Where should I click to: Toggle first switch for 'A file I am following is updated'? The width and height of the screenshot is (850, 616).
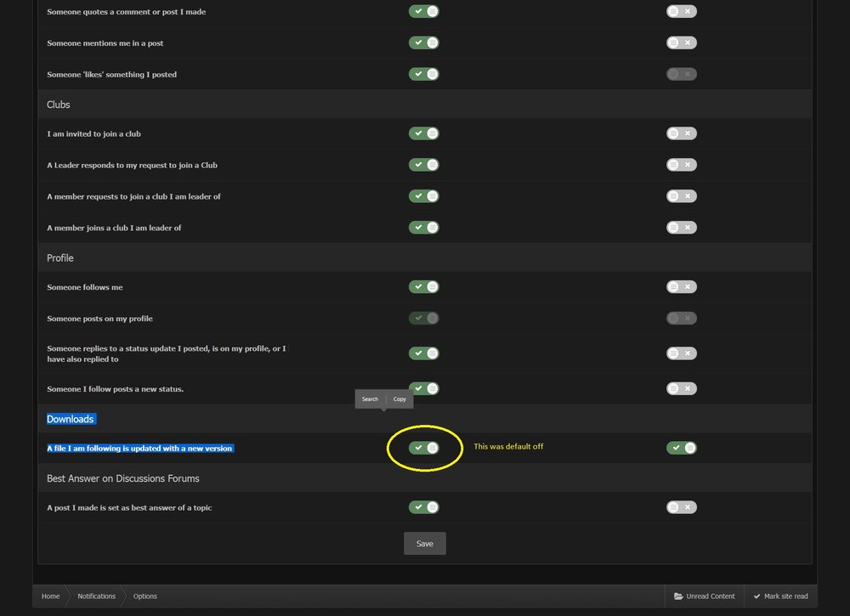[x=424, y=448]
